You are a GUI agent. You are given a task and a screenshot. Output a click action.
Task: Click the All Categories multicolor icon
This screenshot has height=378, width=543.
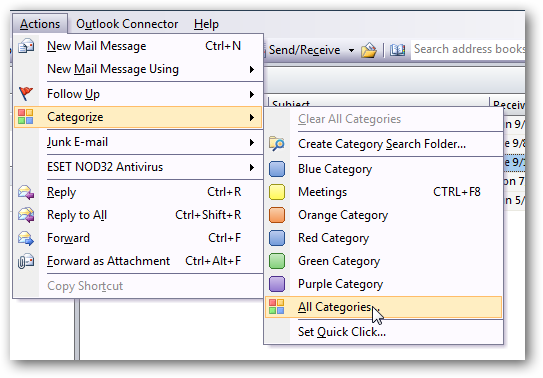[277, 307]
